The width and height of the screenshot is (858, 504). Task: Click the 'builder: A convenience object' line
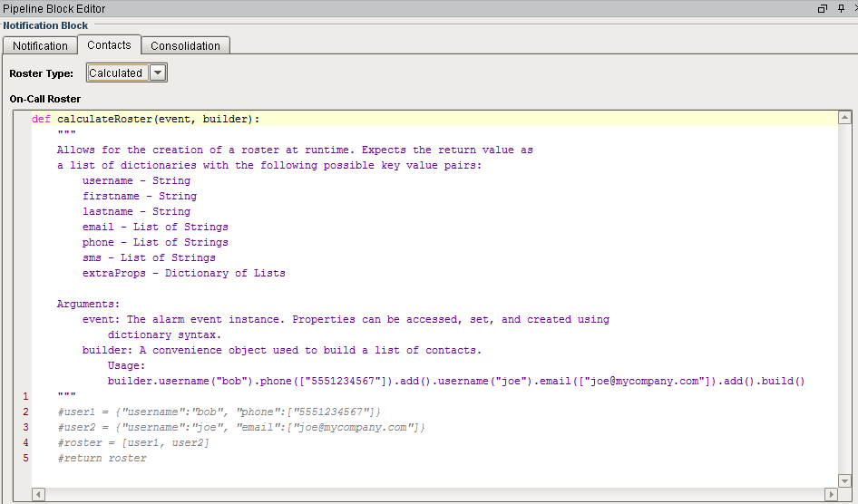(x=282, y=350)
